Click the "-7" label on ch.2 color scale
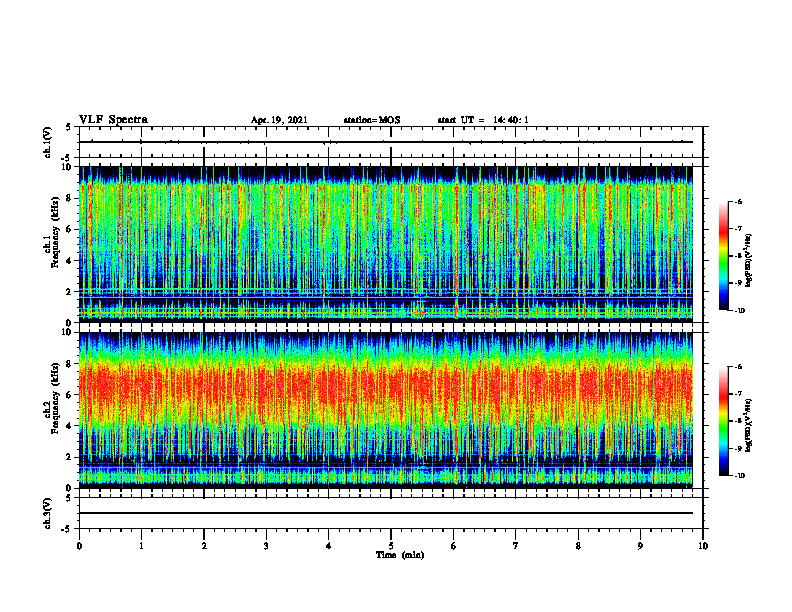Screen dimensions: 792x612 coord(738,394)
